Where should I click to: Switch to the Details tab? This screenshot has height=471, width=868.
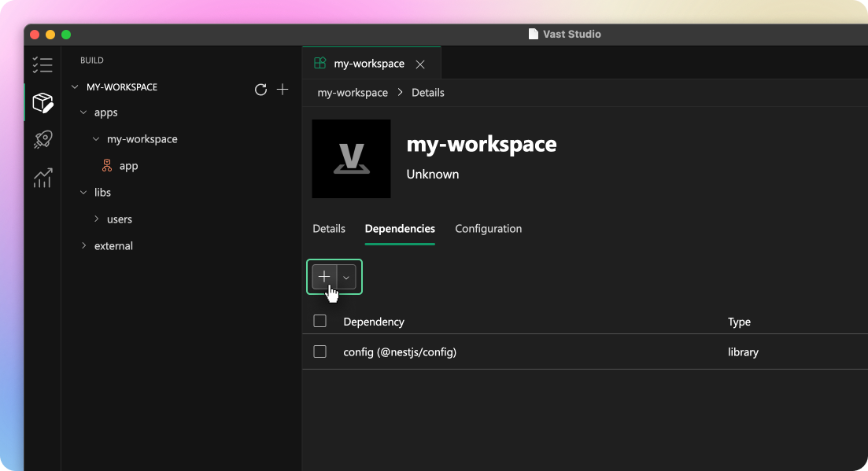click(x=329, y=229)
